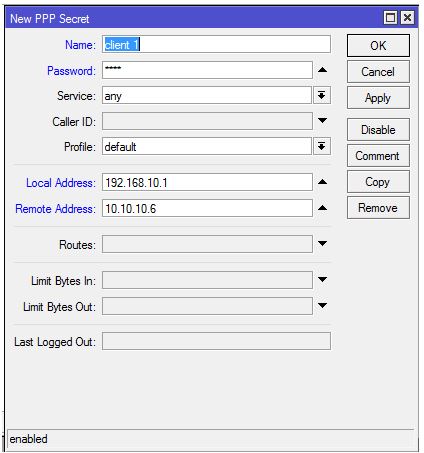Click the New PPP Secret title text
424x453 pixels.
click(50, 19)
